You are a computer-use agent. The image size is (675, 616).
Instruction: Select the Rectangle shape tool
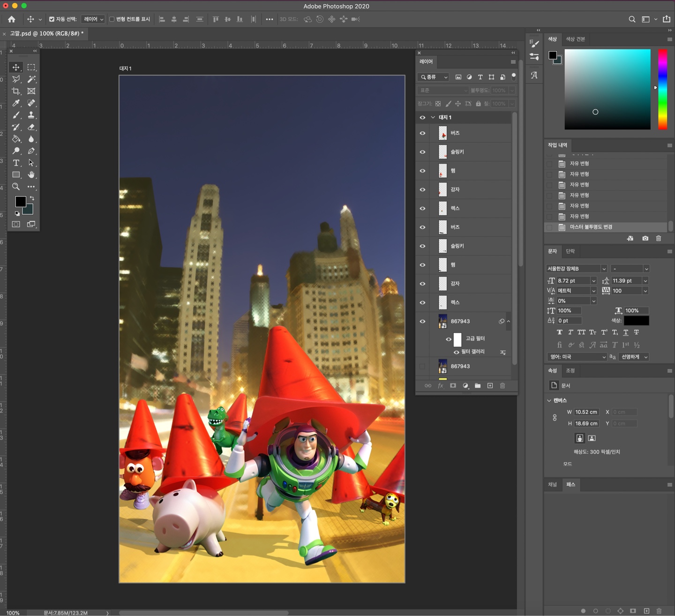pos(16,175)
